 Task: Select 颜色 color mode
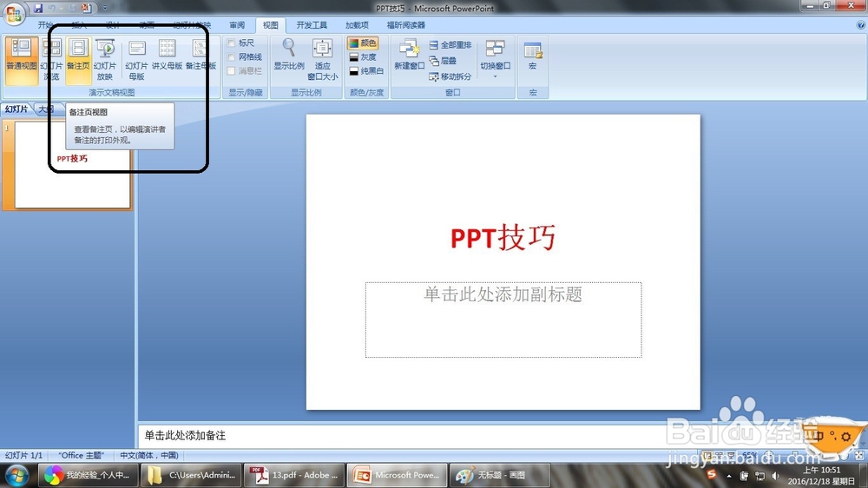[363, 43]
